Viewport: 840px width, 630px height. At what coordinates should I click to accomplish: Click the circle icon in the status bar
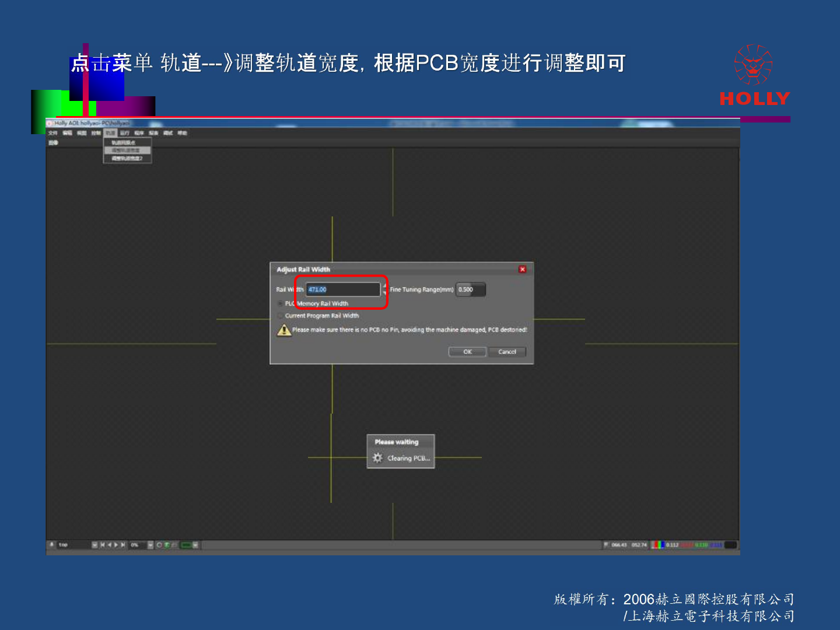click(159, 545)
